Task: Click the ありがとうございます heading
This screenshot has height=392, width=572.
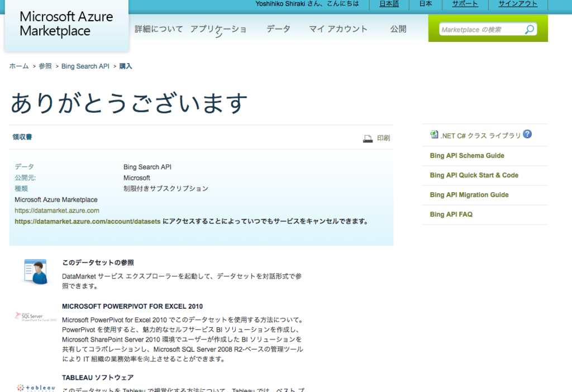Action: tap(129, 103)
